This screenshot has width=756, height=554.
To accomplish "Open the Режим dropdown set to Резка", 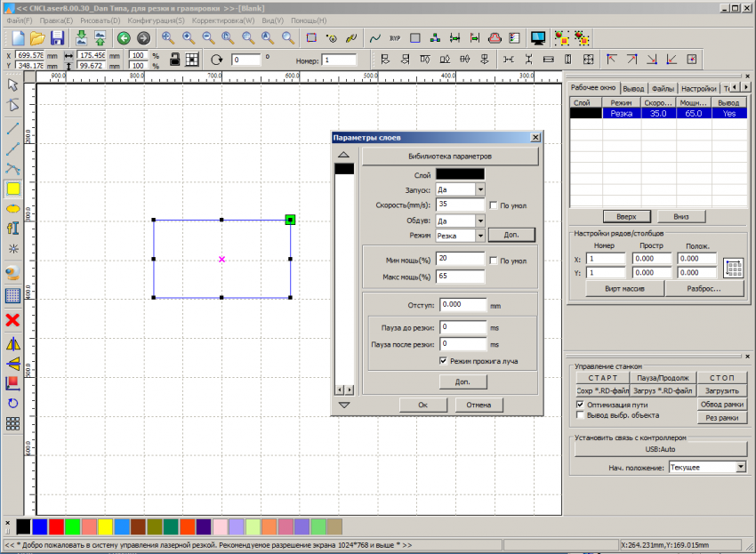I will (480, 236).
